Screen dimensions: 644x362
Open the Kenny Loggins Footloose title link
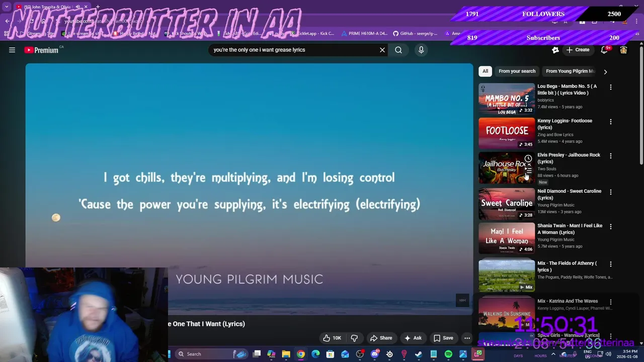[x=565, y=124]
